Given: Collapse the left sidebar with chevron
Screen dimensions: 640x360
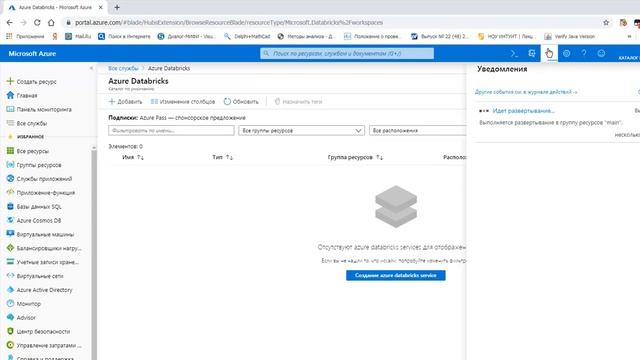Looking at the screenshot, I should click(91, 68).
